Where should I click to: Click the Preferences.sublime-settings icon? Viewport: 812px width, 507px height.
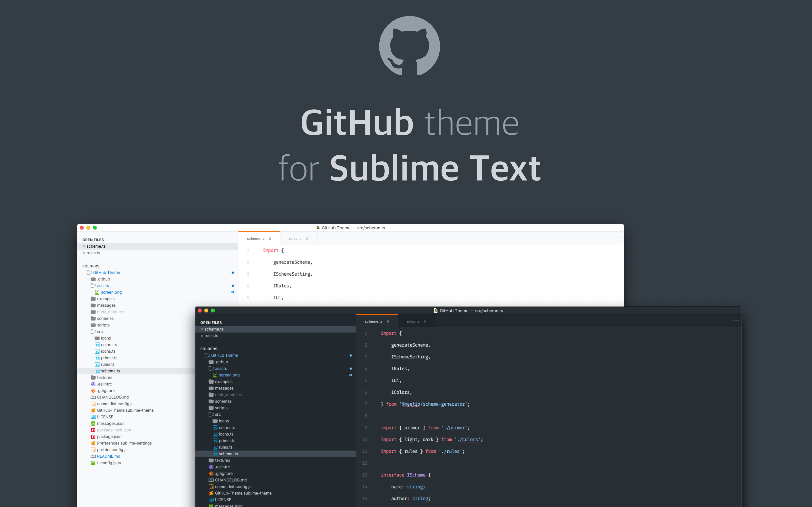[x=93, y=443]
